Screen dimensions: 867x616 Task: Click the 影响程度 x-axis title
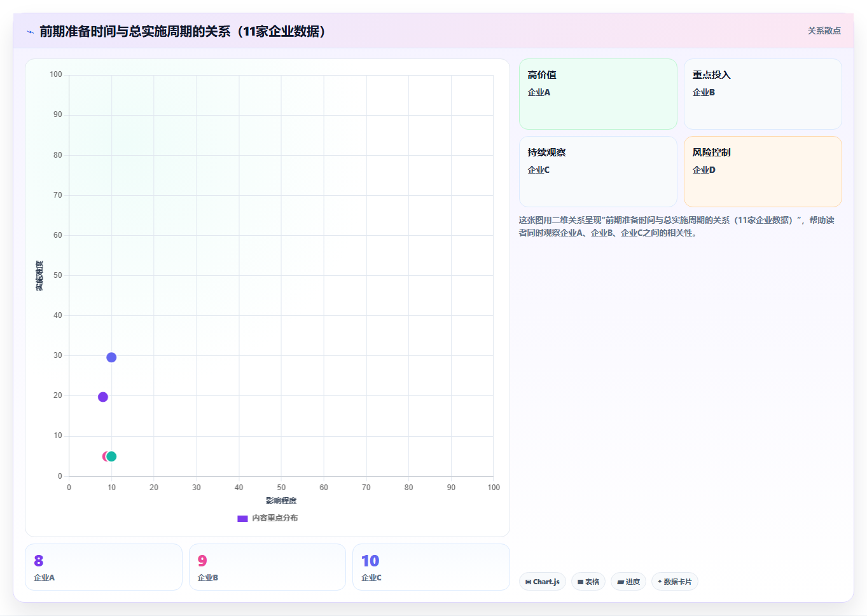pyautogui.click(x=281, y=501)
